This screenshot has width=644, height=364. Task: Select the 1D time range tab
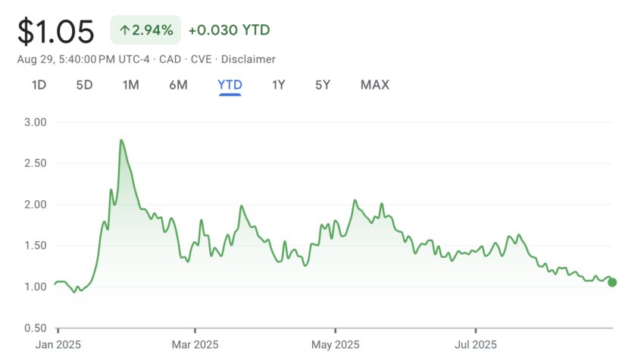coord(39,85)
